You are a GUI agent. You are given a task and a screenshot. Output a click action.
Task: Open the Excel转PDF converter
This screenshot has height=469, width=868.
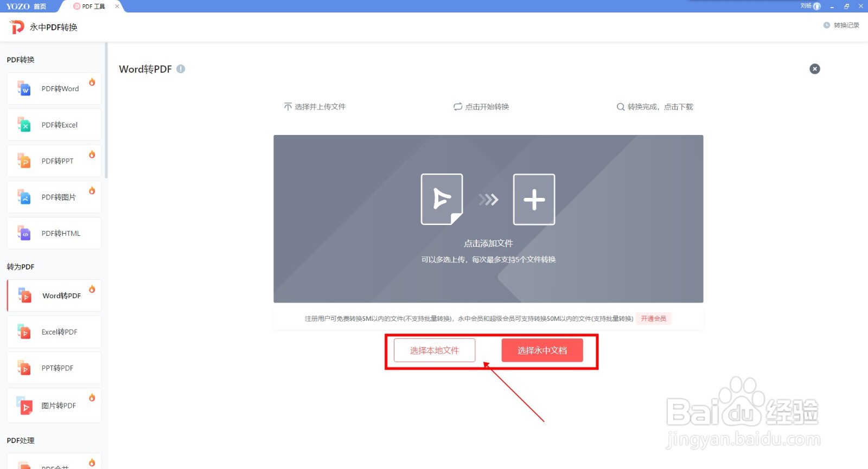click(x=54, y=332)
